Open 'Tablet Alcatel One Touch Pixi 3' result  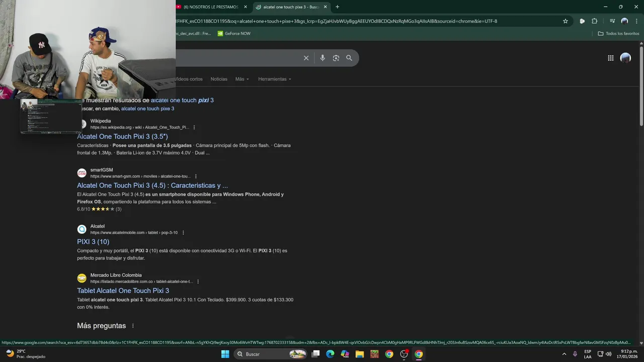tap(123, 291)
